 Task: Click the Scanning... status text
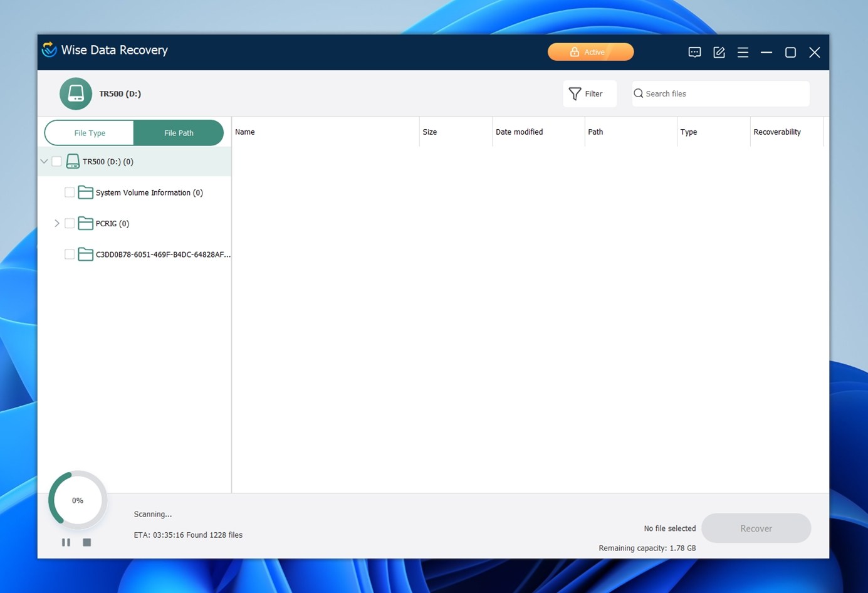[x=153, y=514]
